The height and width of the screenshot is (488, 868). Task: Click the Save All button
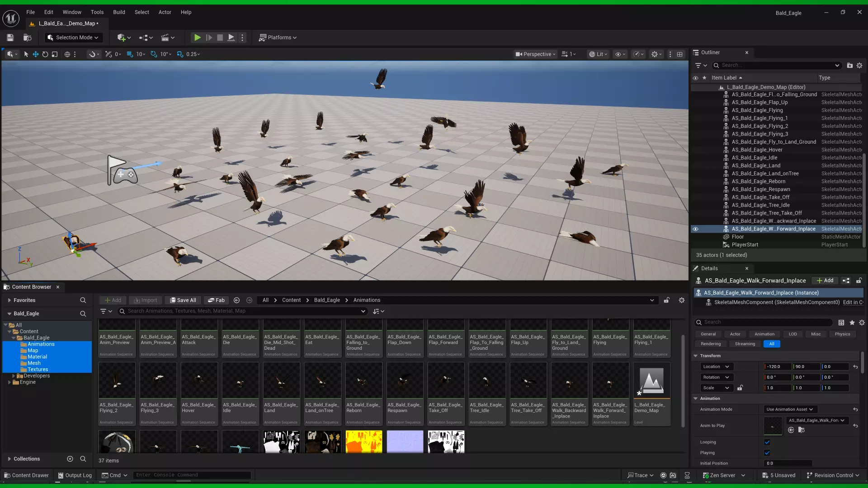183,300
